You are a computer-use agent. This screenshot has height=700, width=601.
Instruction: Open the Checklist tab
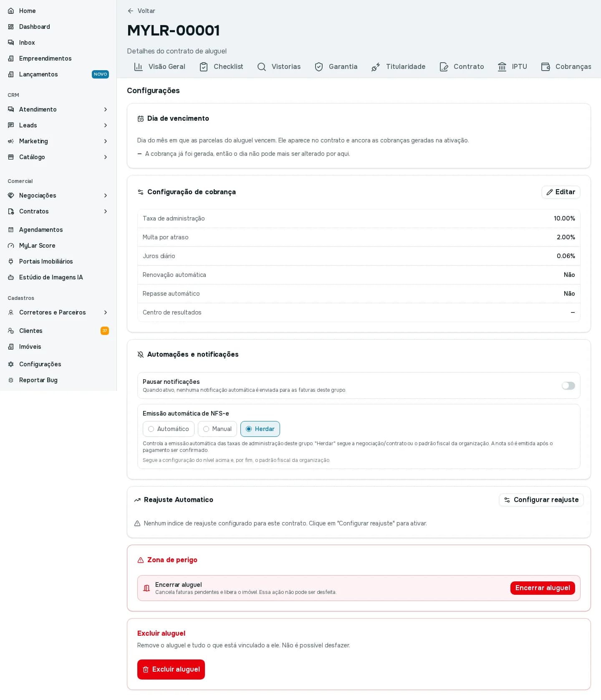tap(221, 67)
